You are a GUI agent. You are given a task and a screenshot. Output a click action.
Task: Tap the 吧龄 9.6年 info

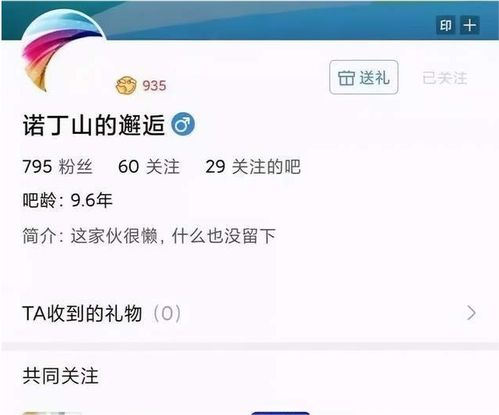click(x=67, y=200)
